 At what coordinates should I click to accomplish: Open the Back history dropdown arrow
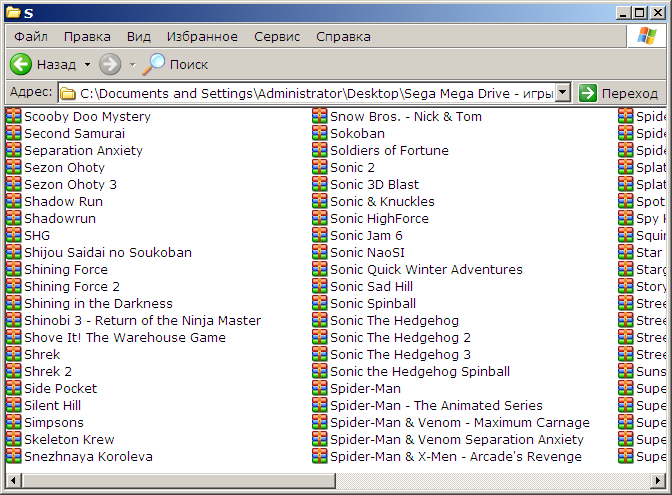[x=87, y=65]
